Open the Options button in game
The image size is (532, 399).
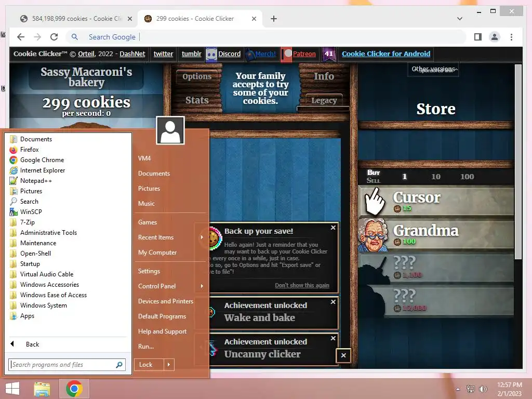(x=197, y=76)
